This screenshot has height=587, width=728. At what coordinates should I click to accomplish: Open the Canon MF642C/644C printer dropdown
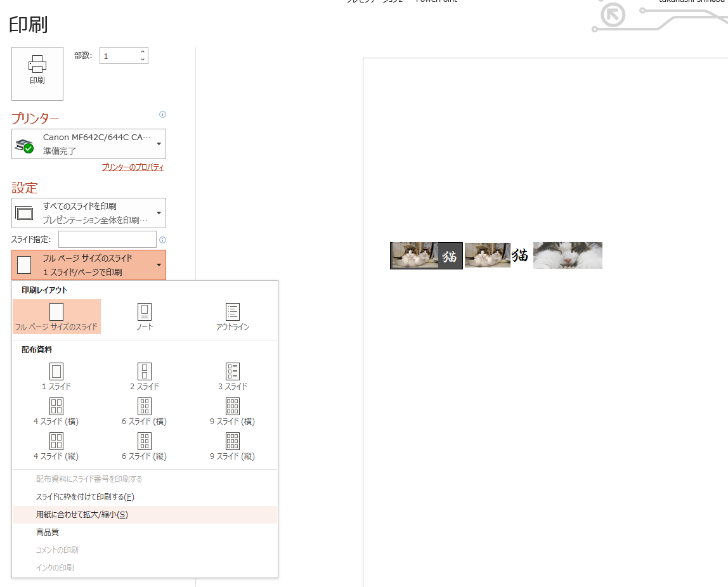click(89, 144)
